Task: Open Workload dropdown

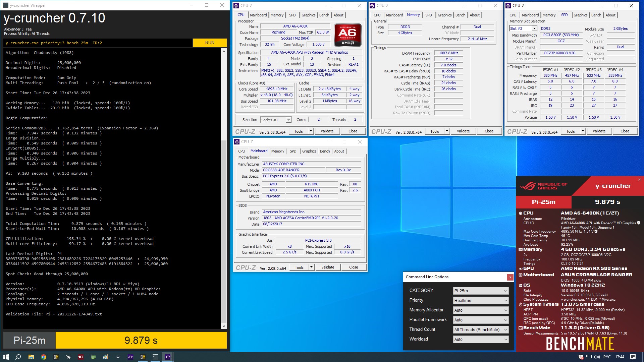Action: [481, 340]
